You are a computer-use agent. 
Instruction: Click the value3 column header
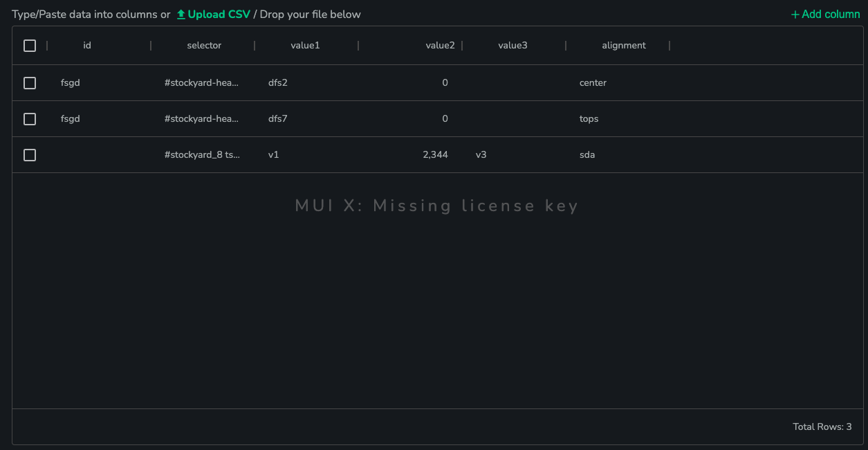coord(514,46)
